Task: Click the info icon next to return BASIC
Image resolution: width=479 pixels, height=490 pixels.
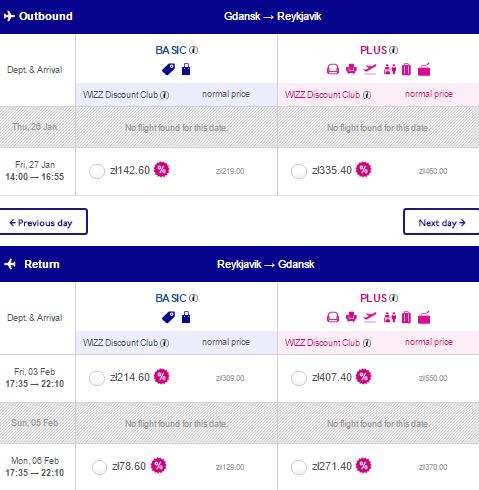Action: coord(194,298)
